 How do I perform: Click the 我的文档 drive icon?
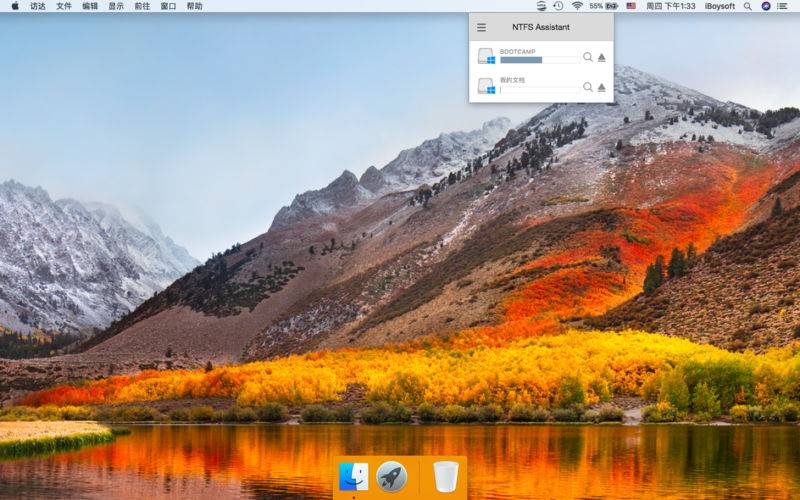pyautogui.click(x=486, y=86)
